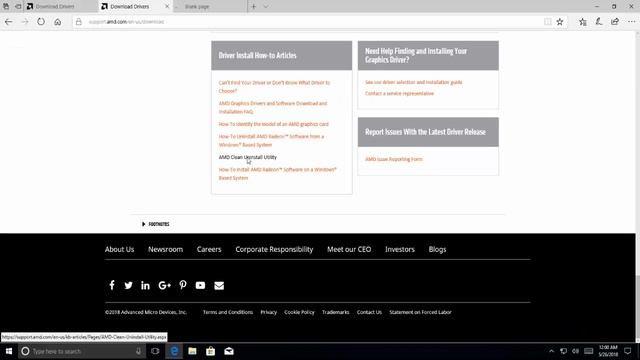The image size is (640, 360).
Task: Open Cookie Policy footer link
Action: (x=299, y=312)
